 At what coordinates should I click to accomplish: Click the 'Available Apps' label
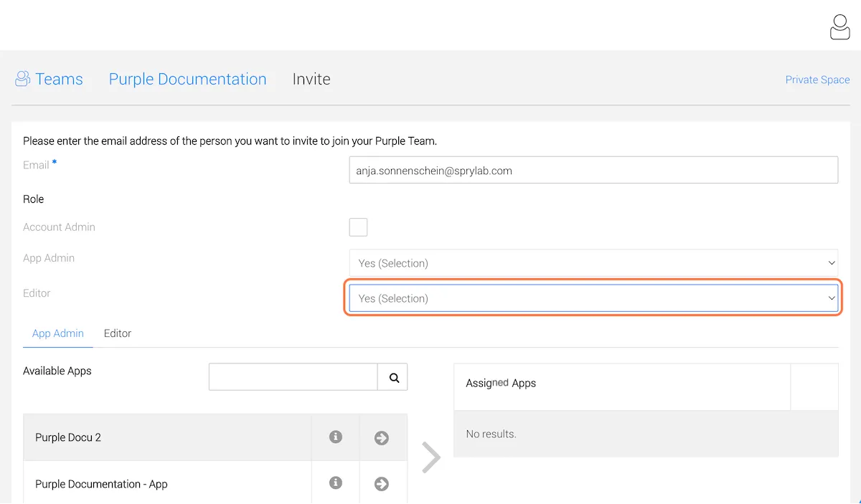[x=57, y=371]
